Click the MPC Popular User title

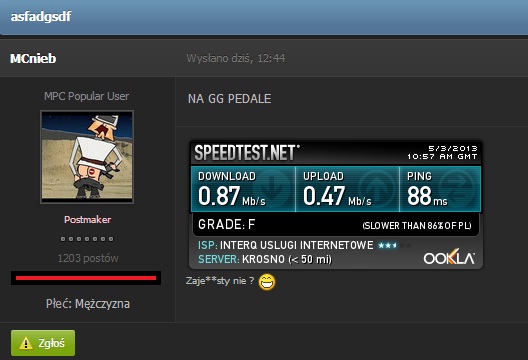coord(87,96)
